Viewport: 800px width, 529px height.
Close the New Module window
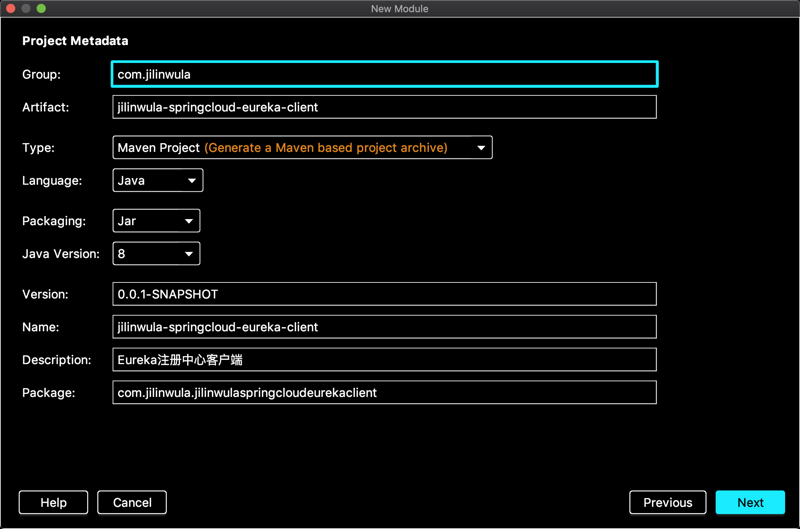tap(10, 8)
